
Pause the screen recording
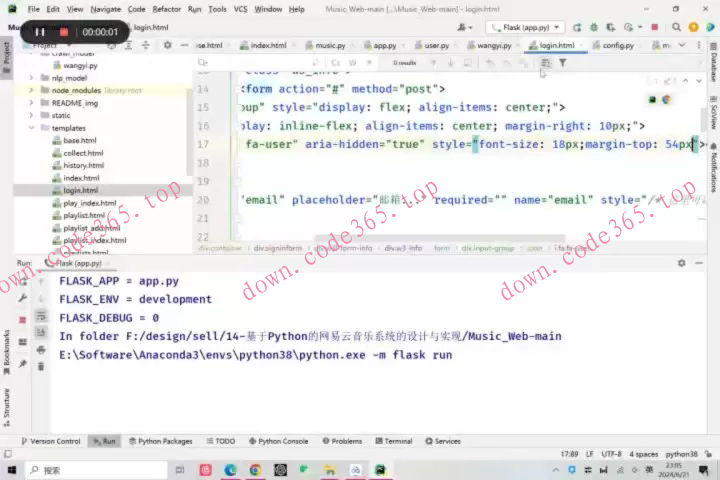pos(41,32)
